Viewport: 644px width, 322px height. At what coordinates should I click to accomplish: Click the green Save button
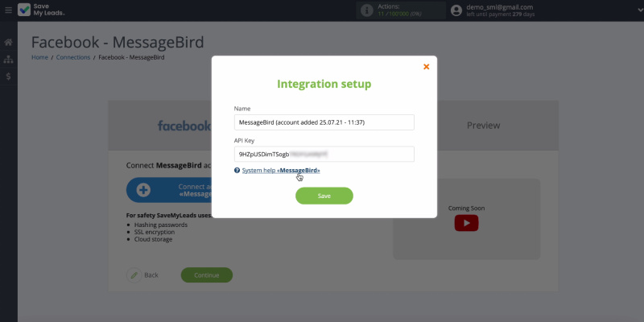[x=324, y=196]
